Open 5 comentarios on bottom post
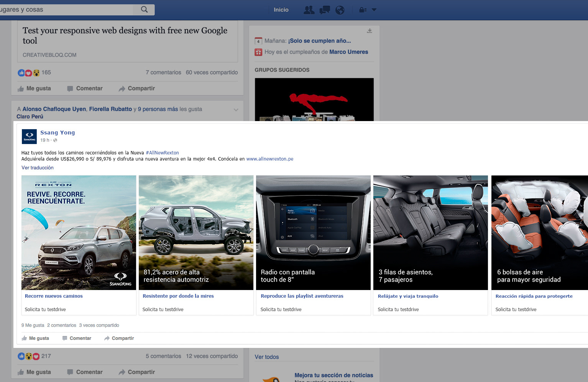588x382 pixels. coord(163,356)
